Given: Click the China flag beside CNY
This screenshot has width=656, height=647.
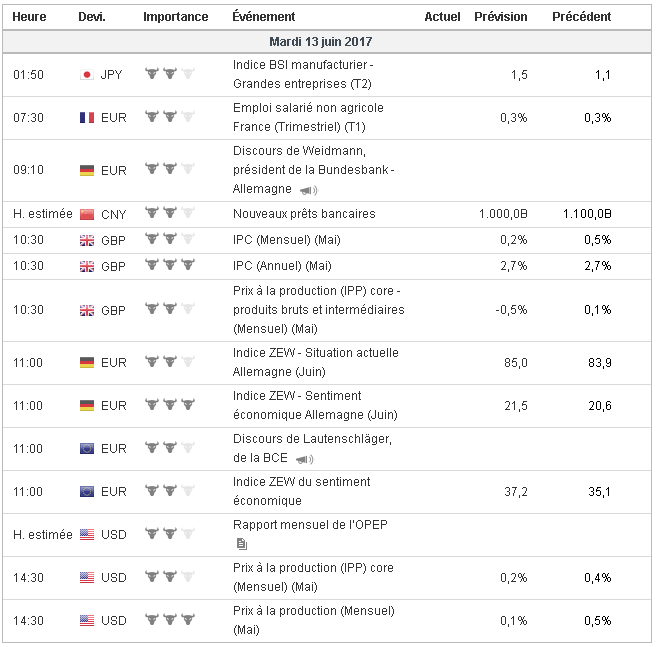Looking at the screenshot, I should 87,214.
